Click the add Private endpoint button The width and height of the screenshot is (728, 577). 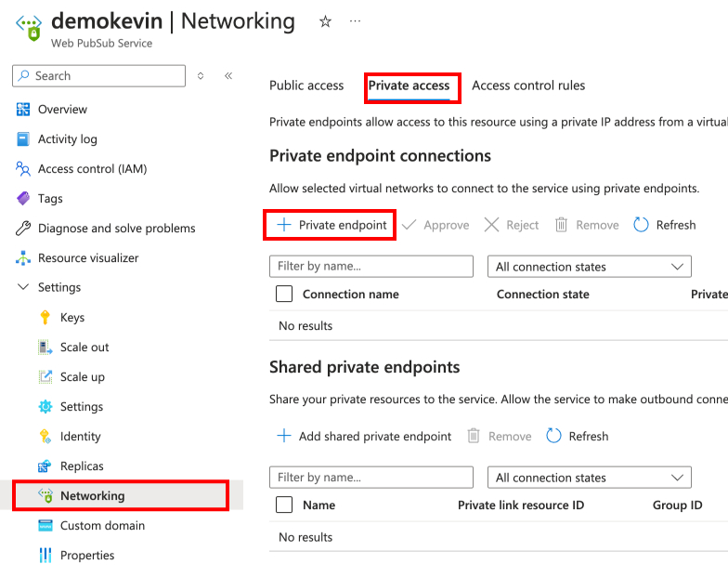click(331, 225)
